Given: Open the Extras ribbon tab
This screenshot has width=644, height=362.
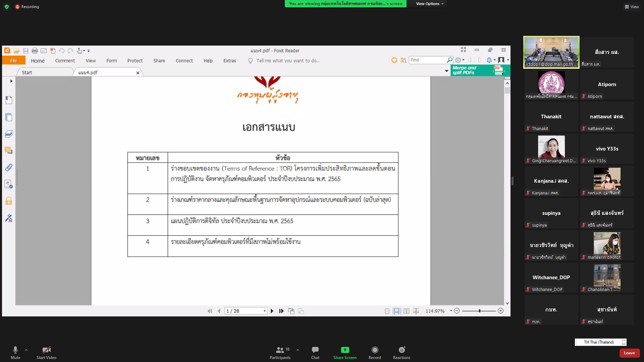Looking at the screenshot, I should [x=229, y=61].
